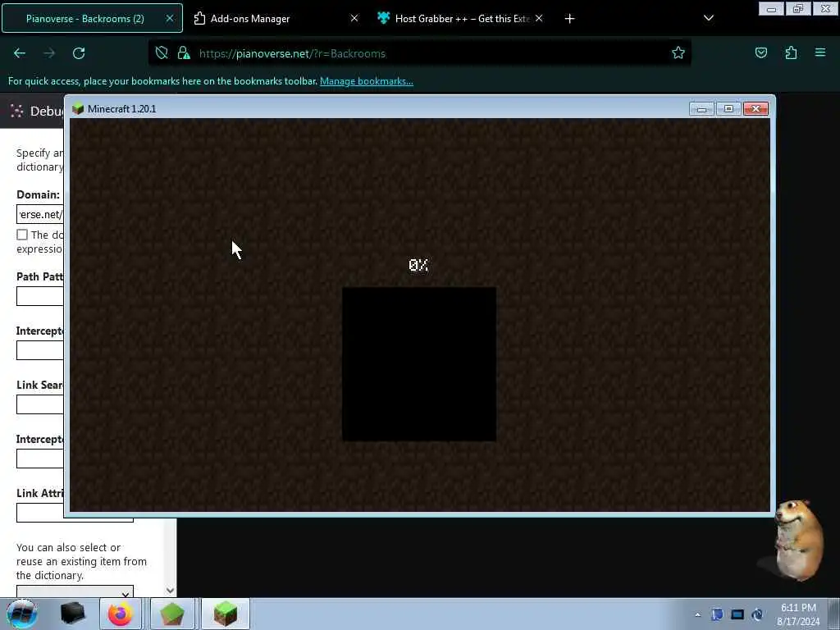This screenshot has height=630, width=840.
Task: Go back with the browser back arrow
Action: (20, 53)
